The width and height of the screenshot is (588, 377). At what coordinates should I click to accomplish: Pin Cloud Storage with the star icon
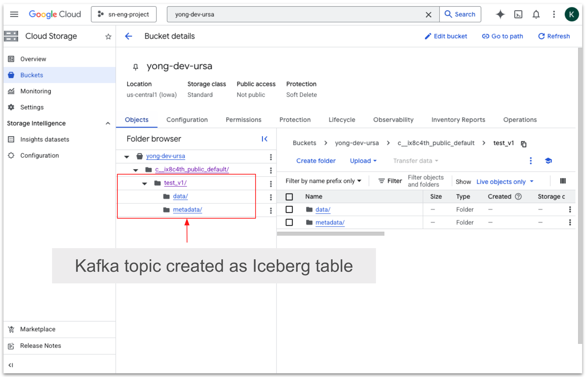click(108, 37)
